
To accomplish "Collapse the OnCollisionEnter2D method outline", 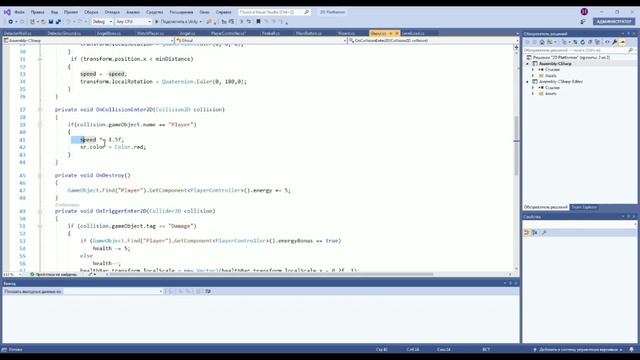I will (x=40, y=109).
